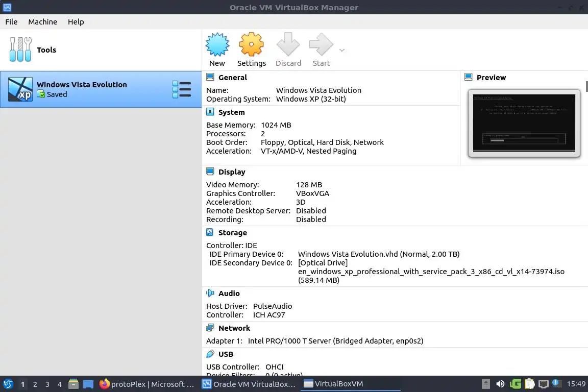
Task: Switch to workspace 3 in taskbar
Action: (x=47, y=384)
